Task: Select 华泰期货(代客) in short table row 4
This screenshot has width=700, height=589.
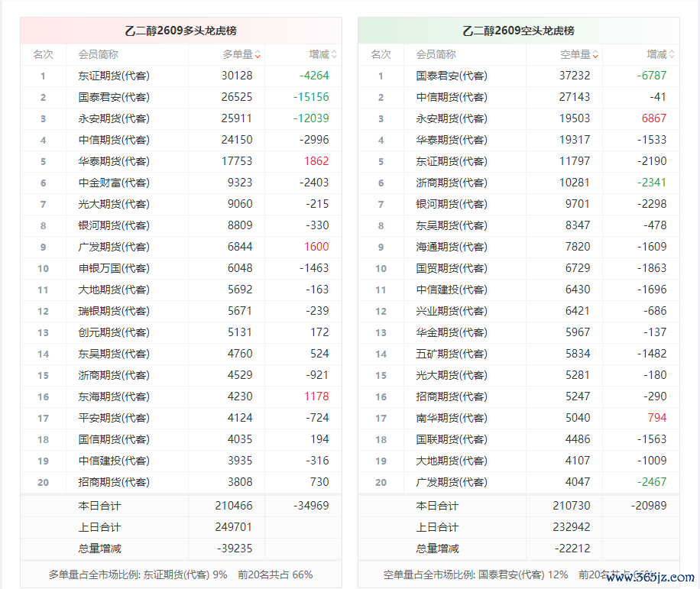Action: pos(452,140)
